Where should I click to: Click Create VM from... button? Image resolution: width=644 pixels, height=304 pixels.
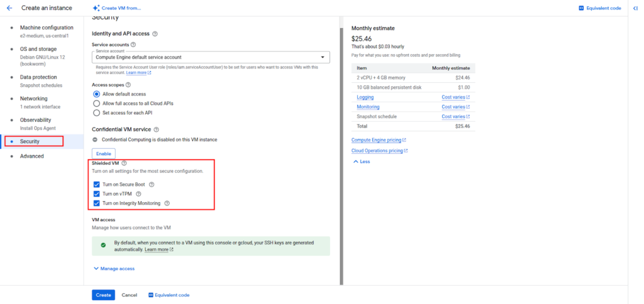[116, 8]
